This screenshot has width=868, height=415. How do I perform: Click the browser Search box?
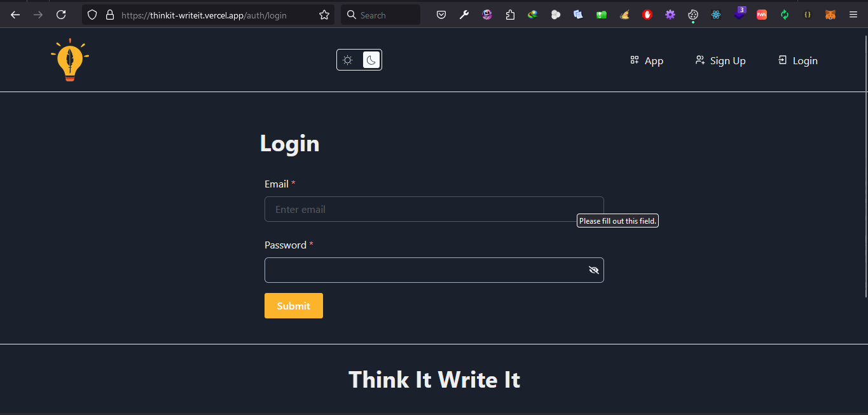380,15
